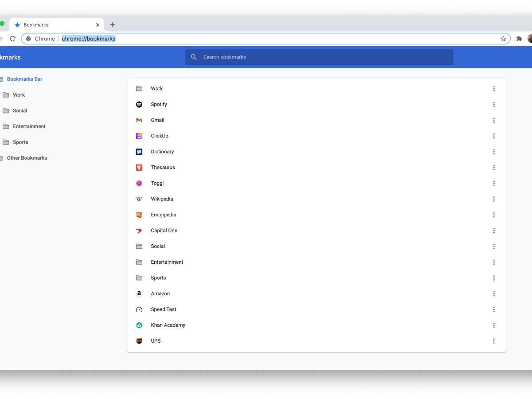Click the Amazon bookmark icon
Screen dimensions: 532x399
139,294
